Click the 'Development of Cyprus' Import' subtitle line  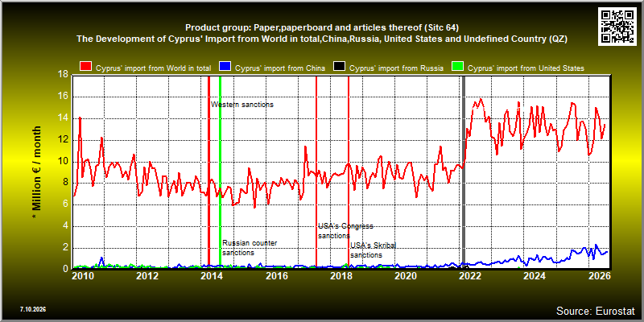click(x=322, y=39)
